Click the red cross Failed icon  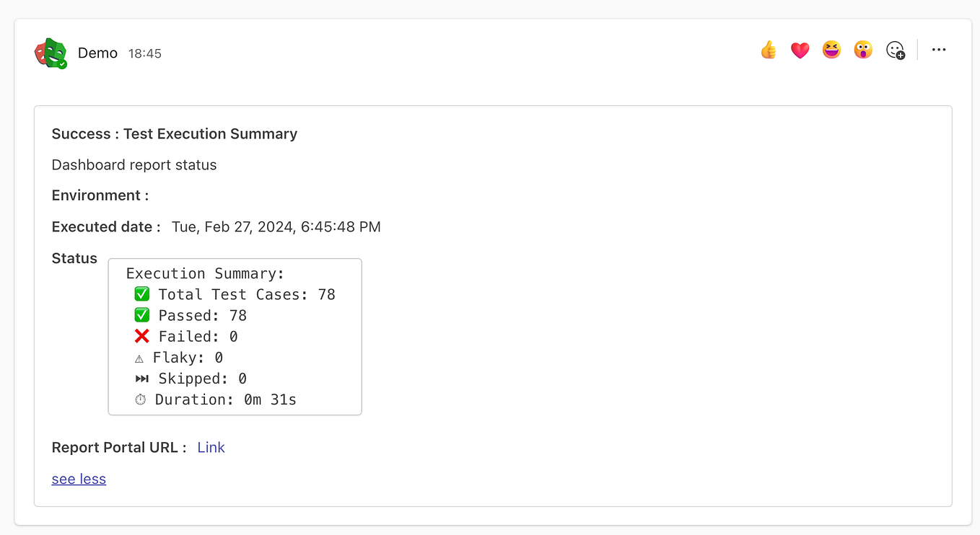click(x=142, y=336)
